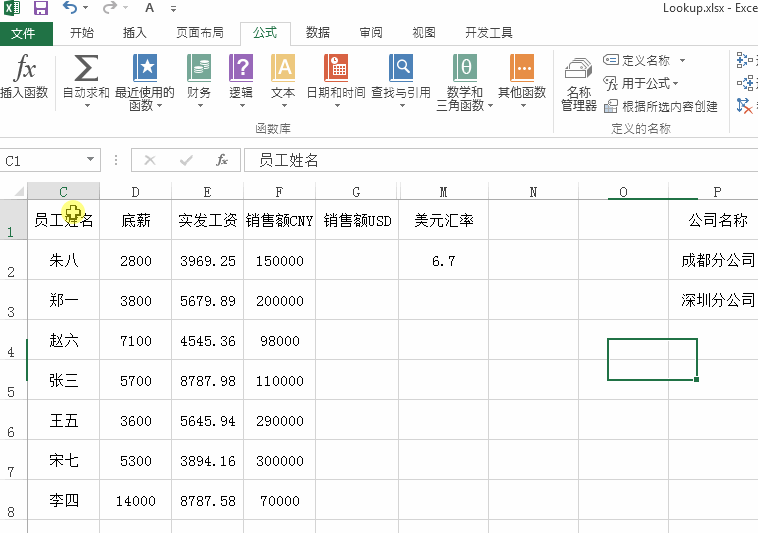The image size is (758, 533).
Task: Click the Name Box showing C1
Action: (x=44, y=160)
